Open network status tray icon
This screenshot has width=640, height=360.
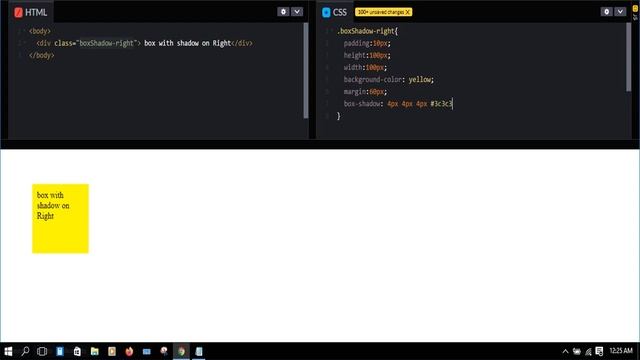click(588, 351)
